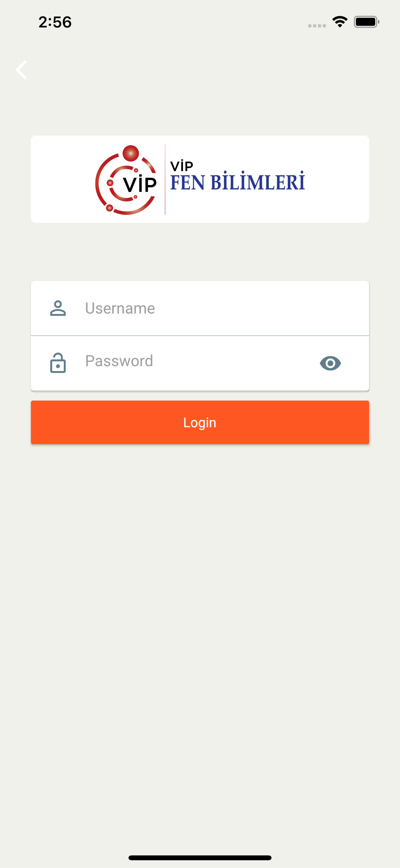400x868 pixels.
Task: Click the user profile icon in Username field
Action: [58, 308]
